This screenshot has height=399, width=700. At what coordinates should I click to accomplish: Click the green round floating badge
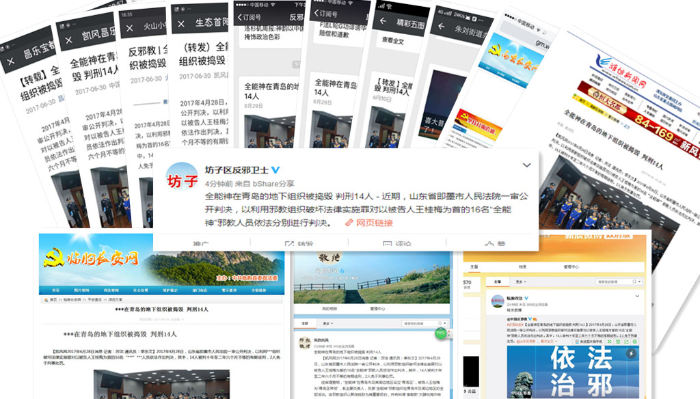point(441,333)
